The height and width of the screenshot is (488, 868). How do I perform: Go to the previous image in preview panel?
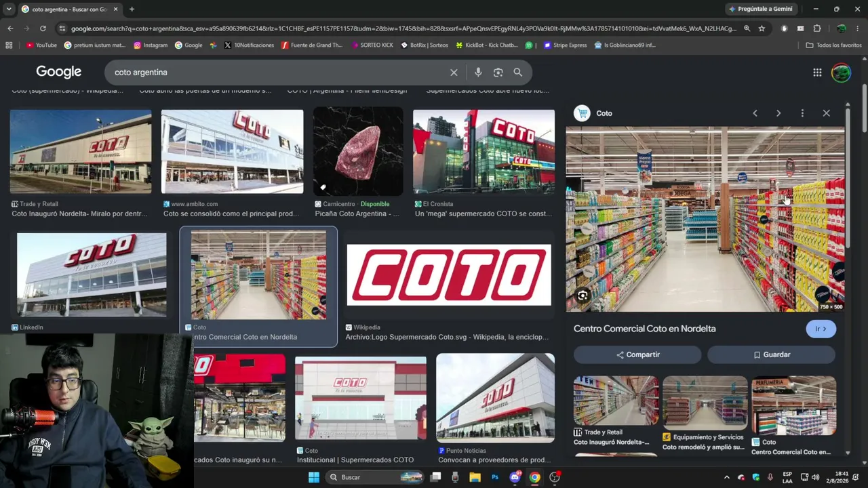[755, 113]
